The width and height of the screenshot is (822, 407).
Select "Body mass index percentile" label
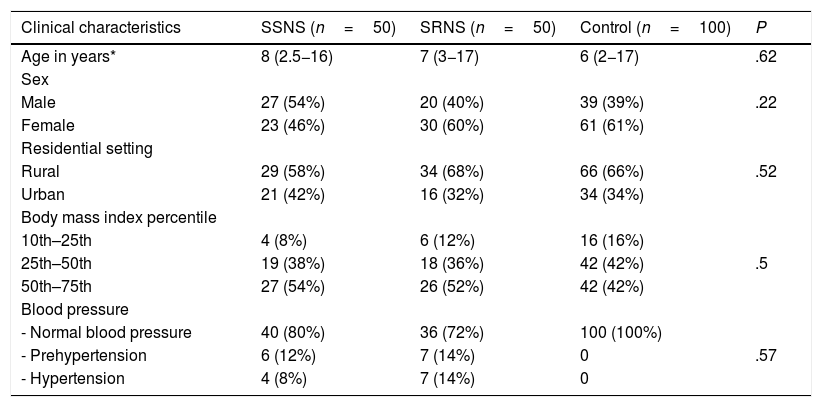(105, 217)
